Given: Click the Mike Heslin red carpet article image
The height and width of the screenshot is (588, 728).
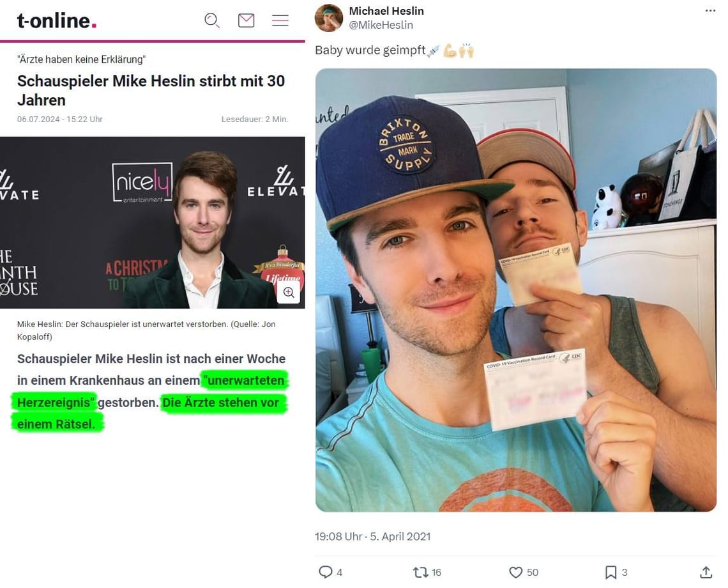Looking at the screenshot, I should 152,222.
